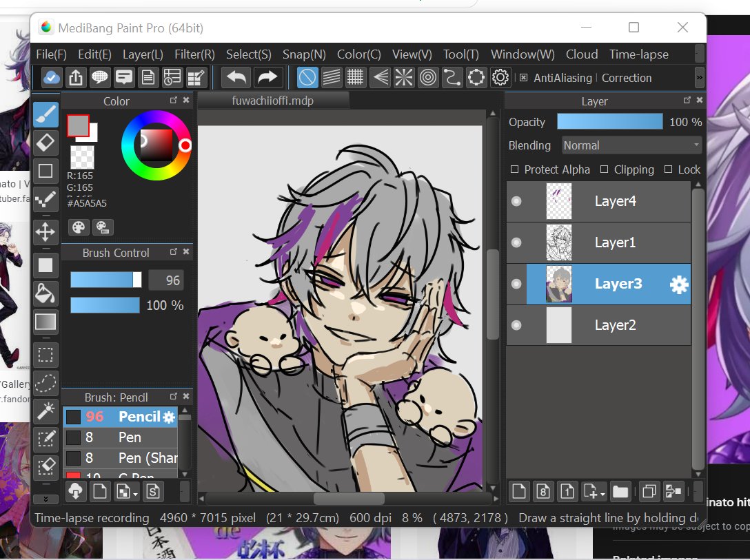Image resolution: width=750 pixels, height=560 pixels.
Task: Hide Layer3 visibility dot
Action: pyautogui.click(x=516, y=284)
